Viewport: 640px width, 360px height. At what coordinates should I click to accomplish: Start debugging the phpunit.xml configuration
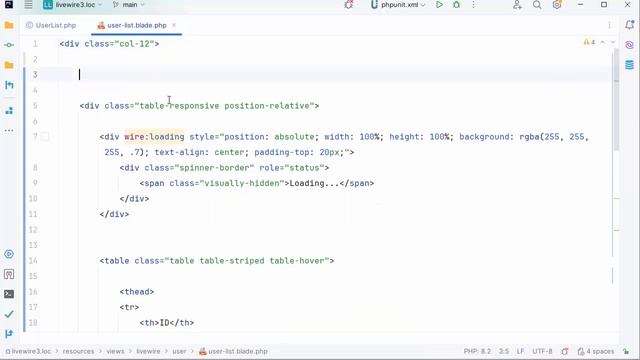point(456,5)
